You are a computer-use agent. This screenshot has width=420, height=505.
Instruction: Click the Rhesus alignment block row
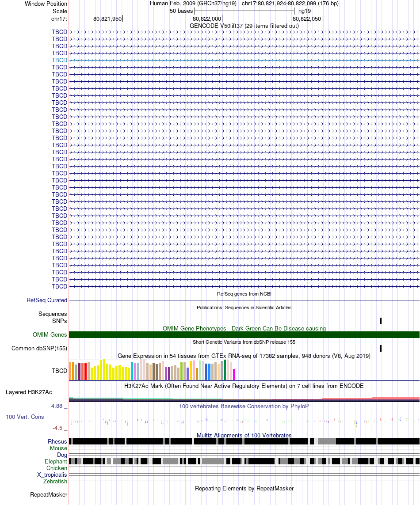(x=244, y=441)
